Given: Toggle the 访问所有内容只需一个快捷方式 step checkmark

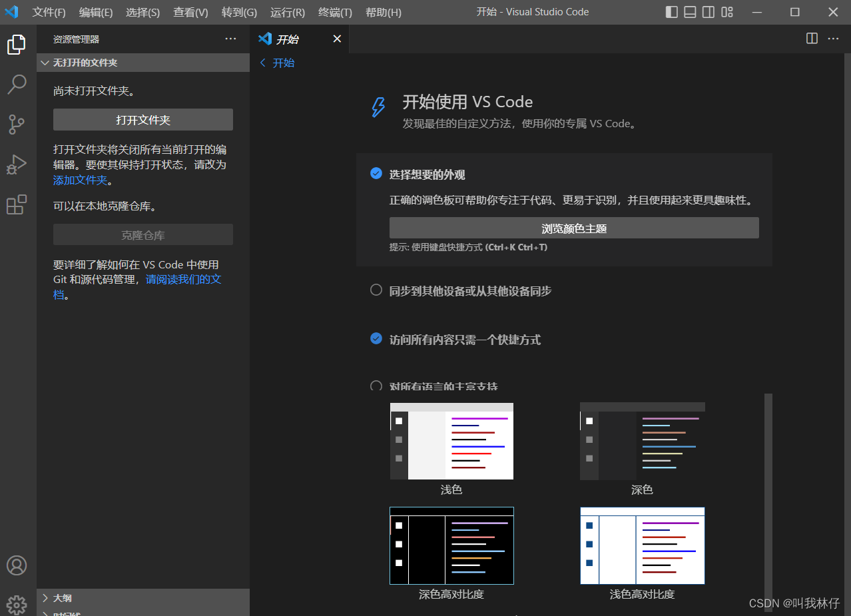Looking at the screenshot, I should point(376,338).
